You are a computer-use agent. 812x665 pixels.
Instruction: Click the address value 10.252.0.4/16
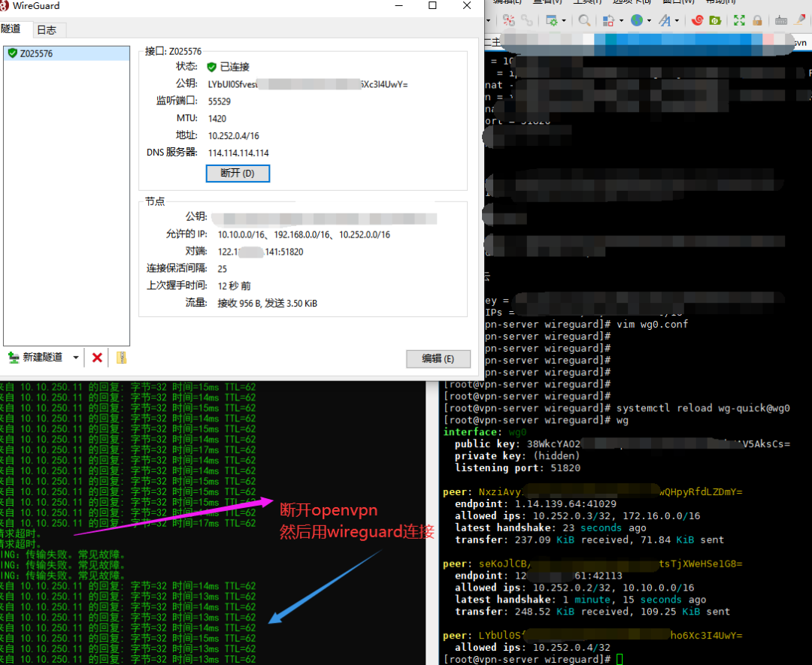click(234, 135)
